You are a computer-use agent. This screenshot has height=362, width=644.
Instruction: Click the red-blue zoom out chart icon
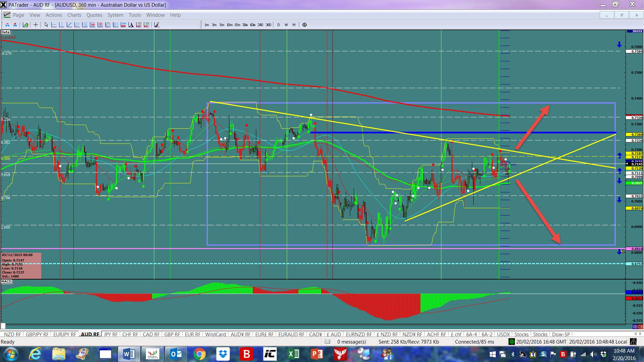pos(7,25)
